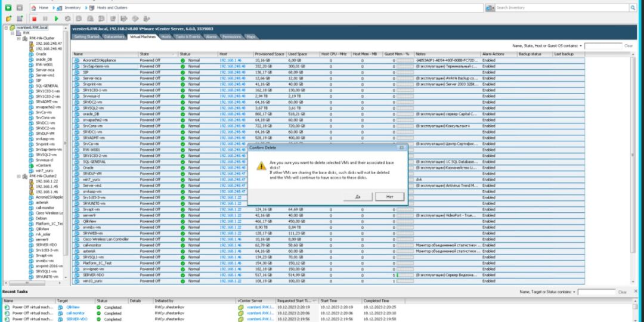Open the Tasks & Events tab
The height and width of the screenshot is (322, 644).
point(188,37)
